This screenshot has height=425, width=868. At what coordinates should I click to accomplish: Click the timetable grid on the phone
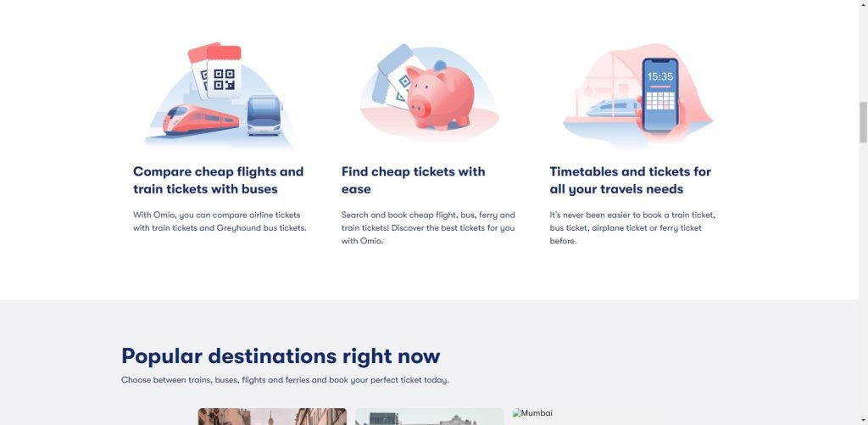click(660, 102)
